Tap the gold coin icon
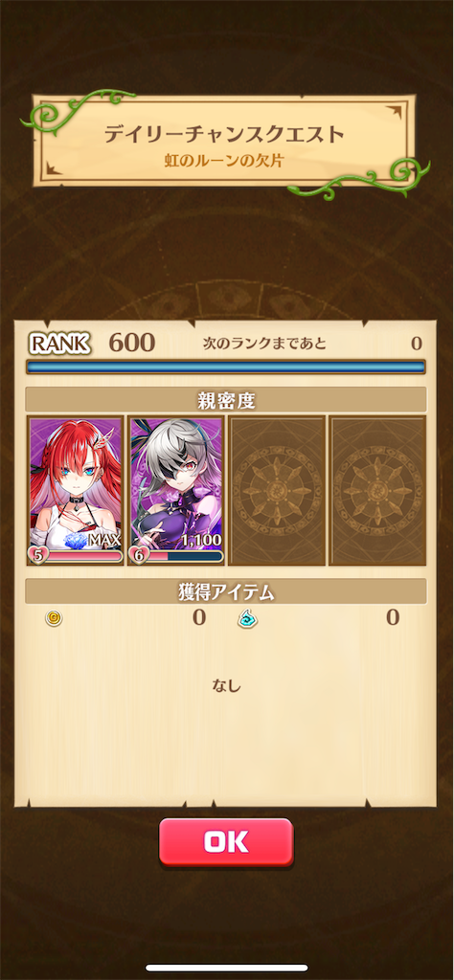This screenshot has width=454, height=980. point(54,619)
